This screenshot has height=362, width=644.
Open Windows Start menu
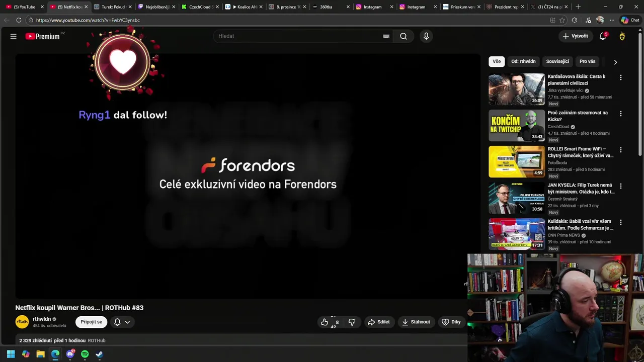pyautogui.click(x=11, y=354)
